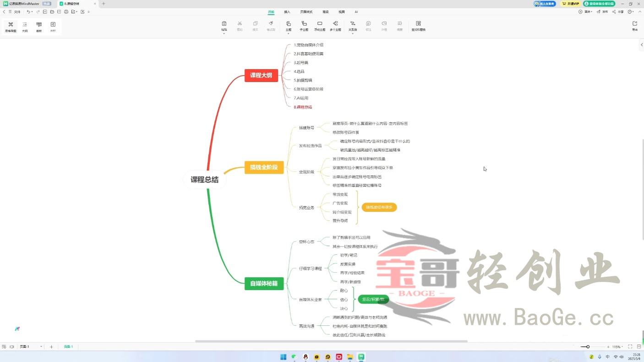Open the 页面-1 page selector dropdown
This screenshot has height=362, width=644.
pos(41,347)
